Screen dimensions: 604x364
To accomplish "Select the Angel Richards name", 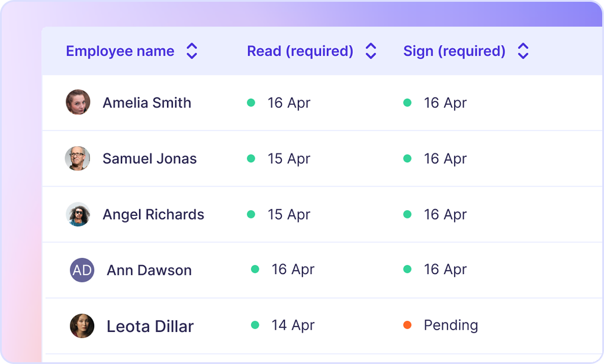I will [153, 215].
